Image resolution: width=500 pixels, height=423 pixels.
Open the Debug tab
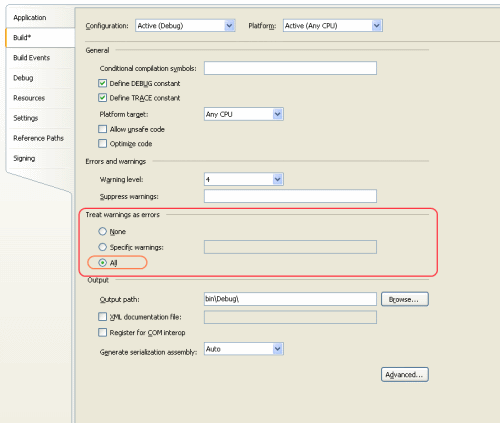coord(23,78)
